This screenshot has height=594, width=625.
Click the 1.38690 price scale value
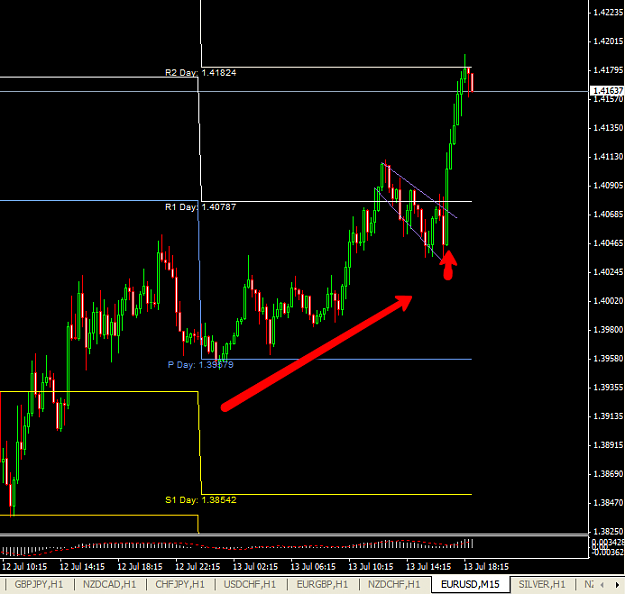[x=608, y=474]
